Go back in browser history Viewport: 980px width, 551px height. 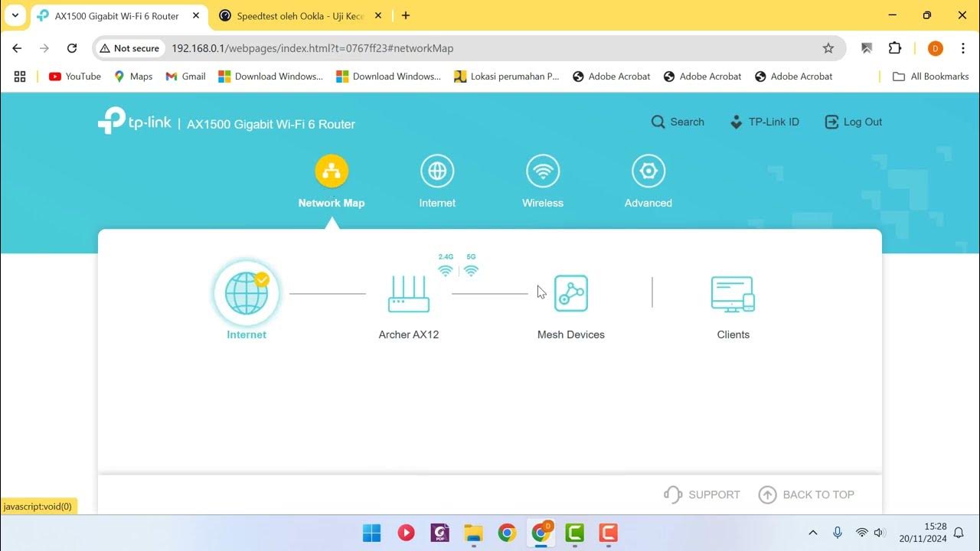(17, 48)
